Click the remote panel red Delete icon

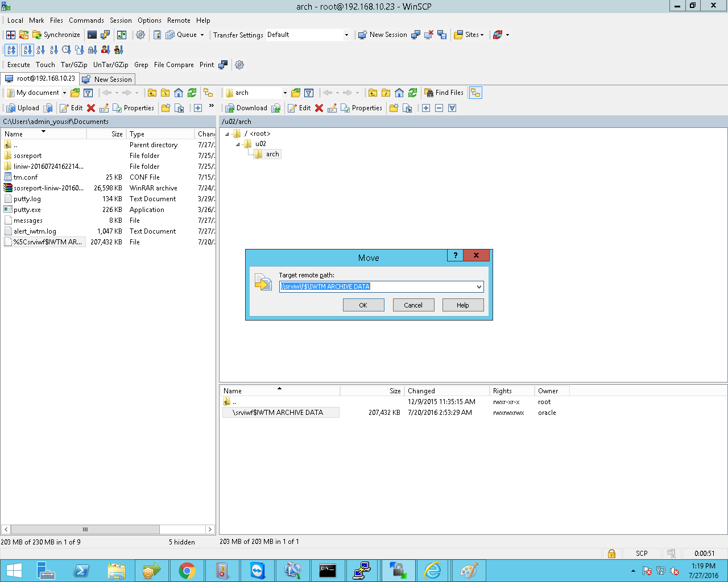[319, 108]
